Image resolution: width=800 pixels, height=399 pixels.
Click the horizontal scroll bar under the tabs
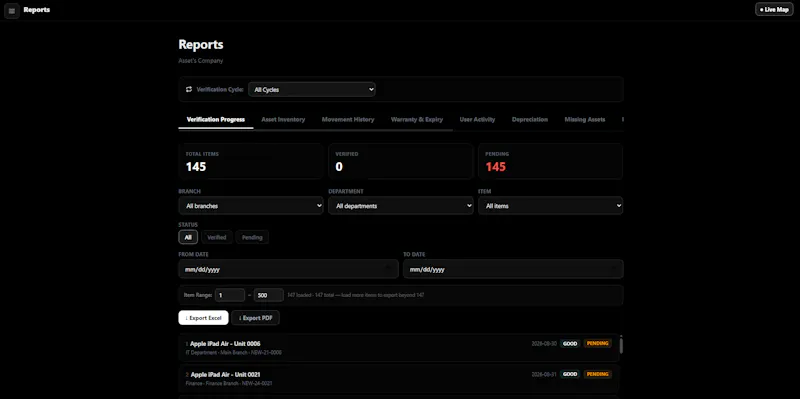click(315, 130)
